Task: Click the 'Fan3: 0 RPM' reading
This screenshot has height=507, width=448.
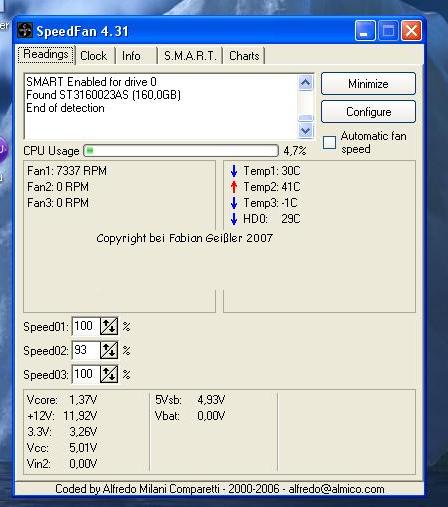Action: (58, 203)
